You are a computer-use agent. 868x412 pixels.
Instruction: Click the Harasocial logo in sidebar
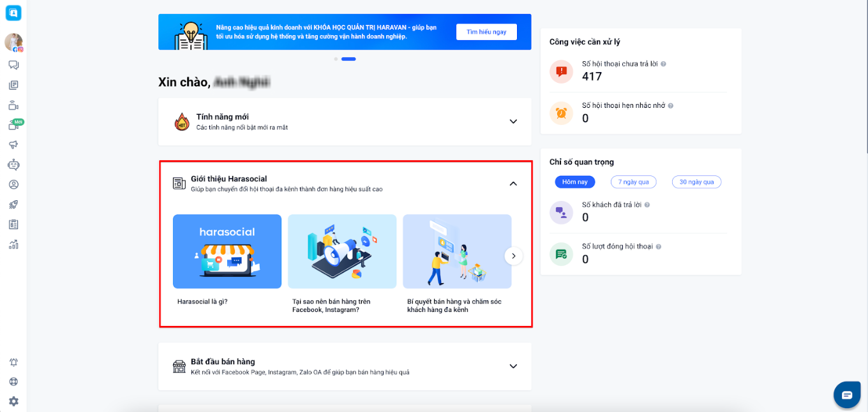[13, 13]
